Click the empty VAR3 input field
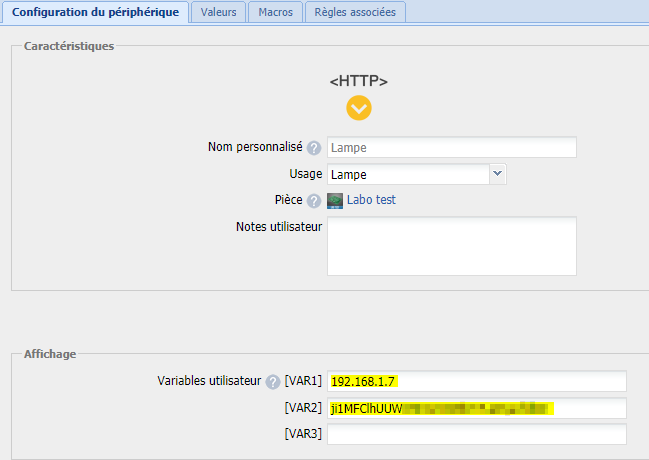 pyautogui.click(x=476, y=434)
